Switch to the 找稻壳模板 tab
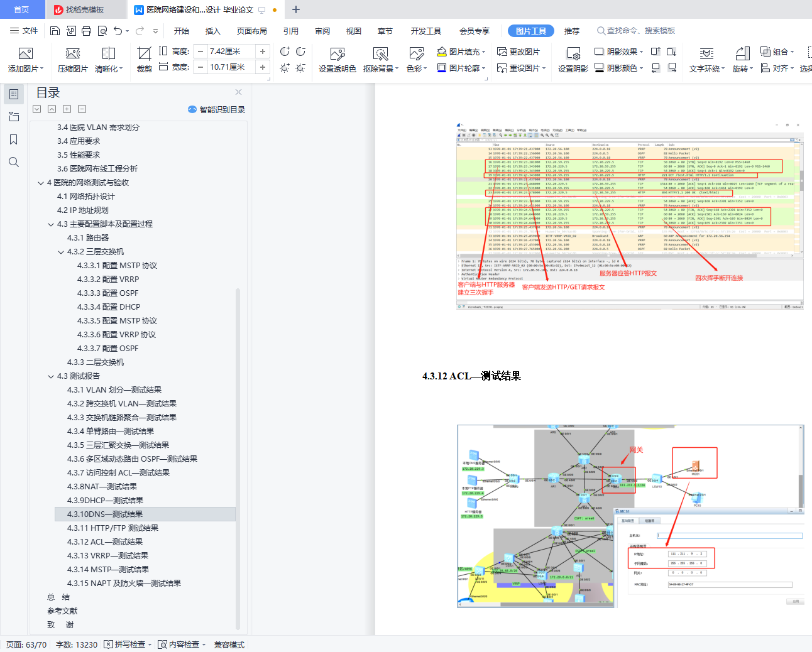This screenshot has height=652, width=812. pyautogui.click(x=85, y=9)
